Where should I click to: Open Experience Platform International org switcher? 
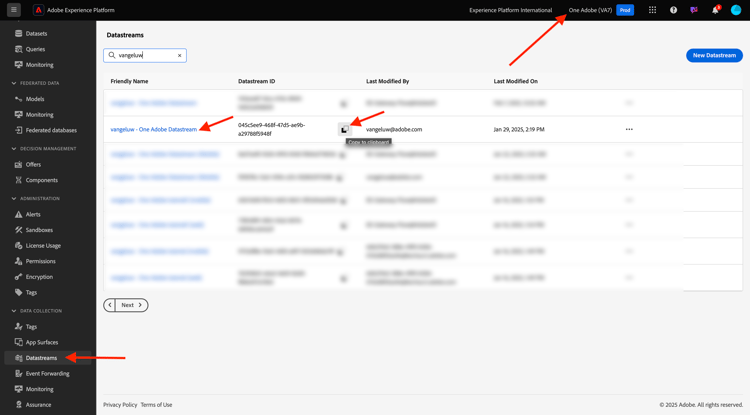(x=510, y=10)
